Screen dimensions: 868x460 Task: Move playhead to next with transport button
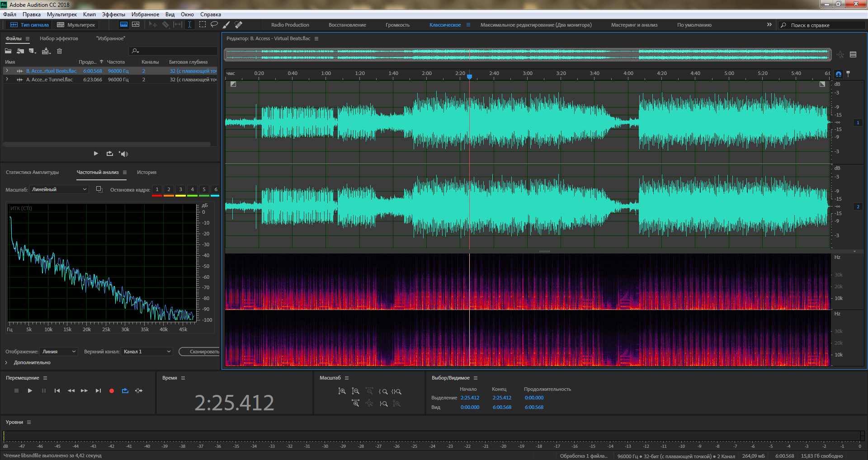pos(98,391)
